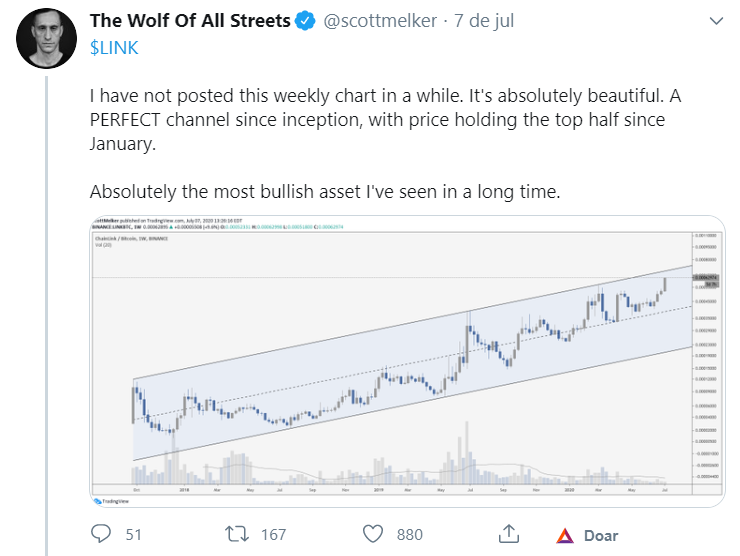The image size is (740, 556).
Task: Click the $LINK cashtag
Action: point(112,47)
